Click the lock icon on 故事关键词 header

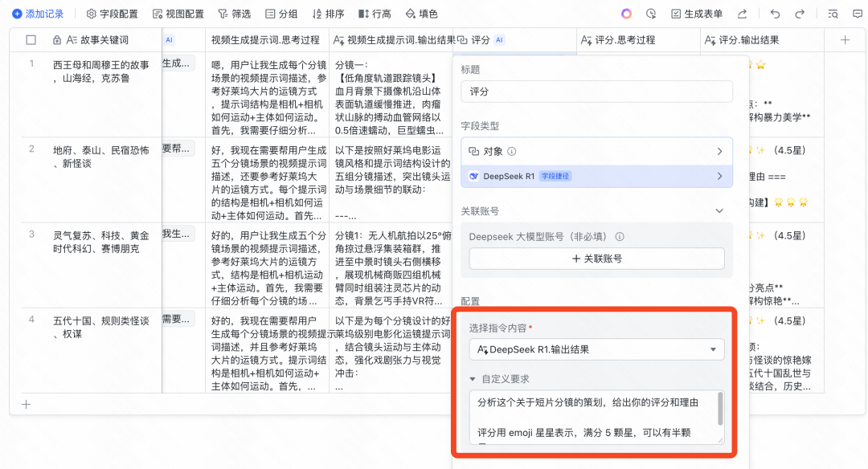coord(57,40)
